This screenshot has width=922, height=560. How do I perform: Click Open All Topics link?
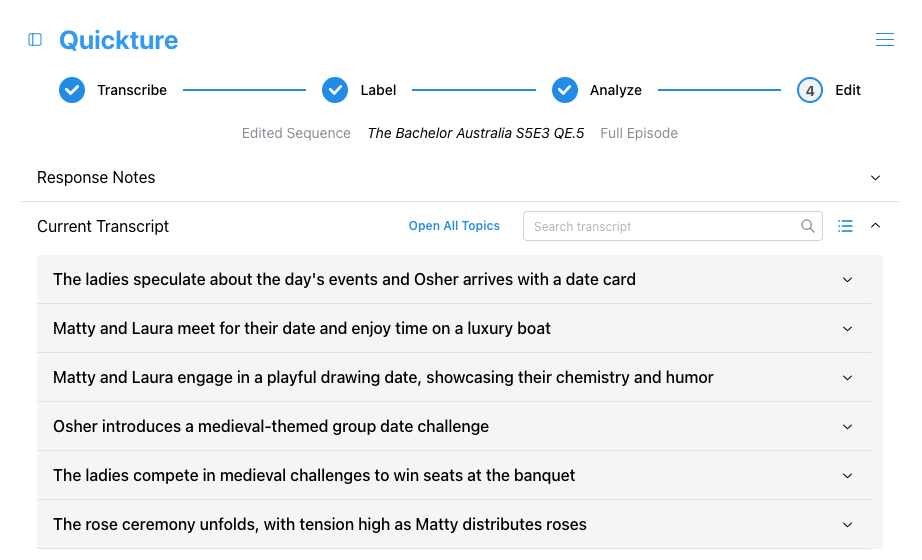pyautogui.click(x=454, y=226)
